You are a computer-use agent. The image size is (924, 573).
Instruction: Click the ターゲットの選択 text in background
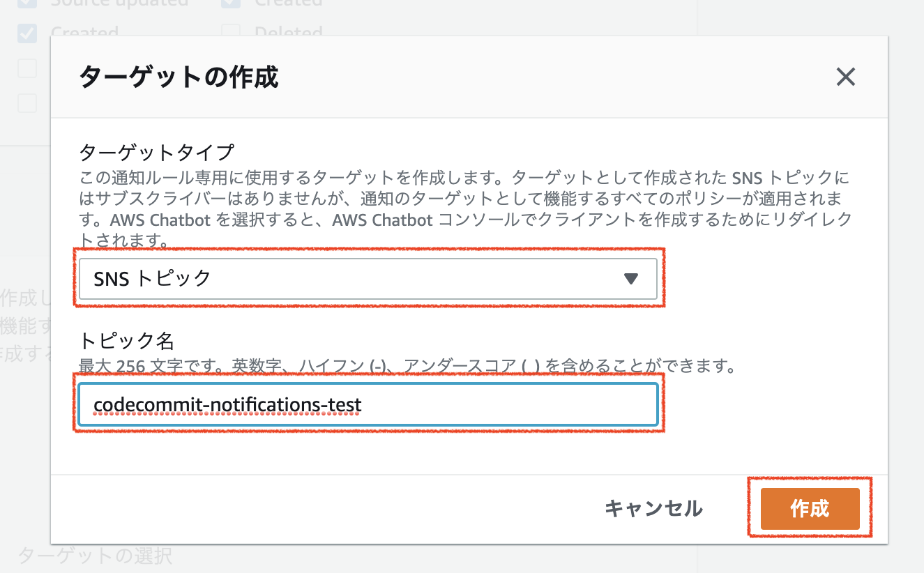click(x=95, y=556)
